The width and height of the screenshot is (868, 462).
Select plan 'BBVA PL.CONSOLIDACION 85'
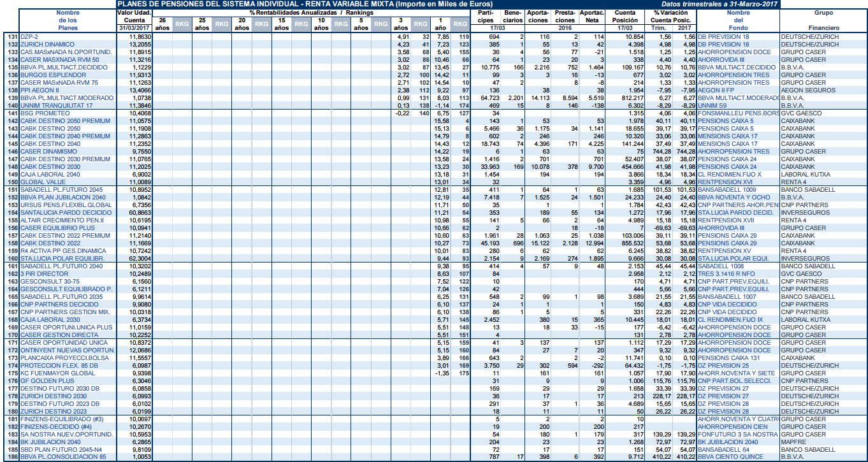(63, 458)
